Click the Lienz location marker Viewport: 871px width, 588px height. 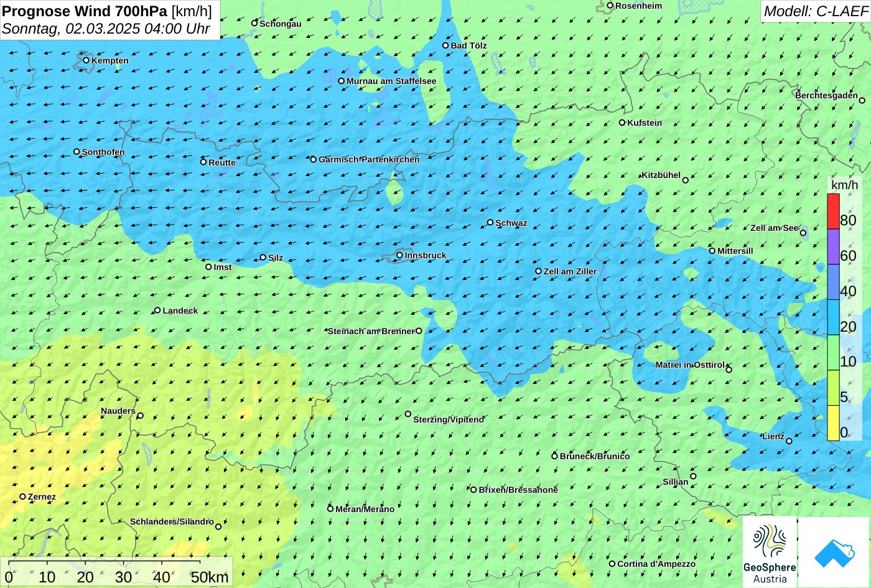(x=789, y=441)
